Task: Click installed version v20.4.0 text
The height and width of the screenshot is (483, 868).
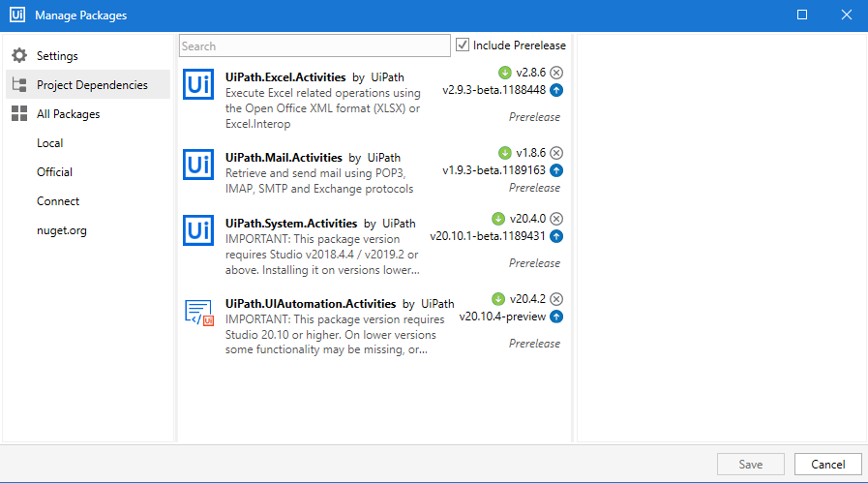Action: (527, 218)
